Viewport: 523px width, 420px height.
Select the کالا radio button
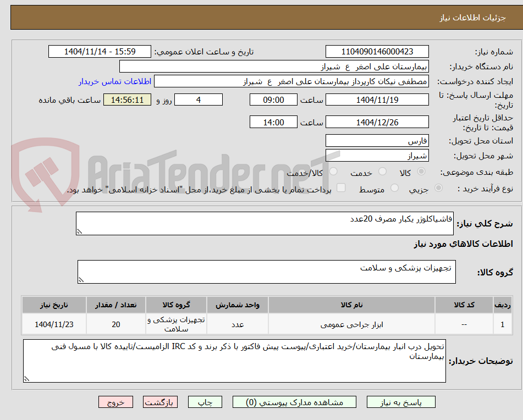pos(421,172)
